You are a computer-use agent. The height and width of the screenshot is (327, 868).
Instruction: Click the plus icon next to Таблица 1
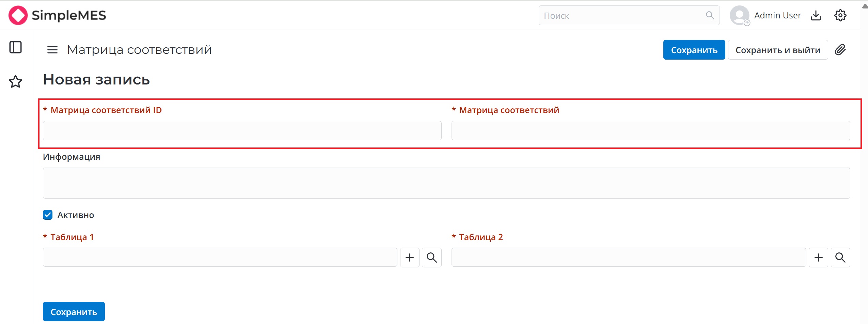pos(409,258)
